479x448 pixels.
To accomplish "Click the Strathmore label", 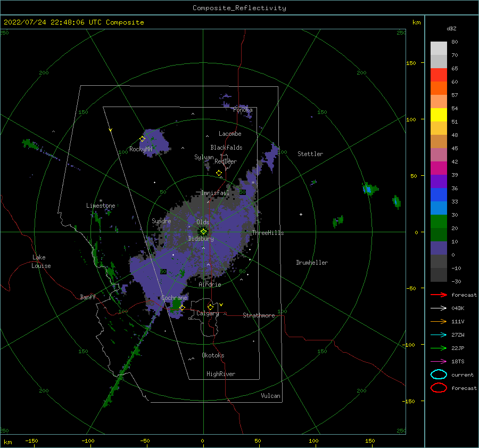I will click(x=259, y=315).
